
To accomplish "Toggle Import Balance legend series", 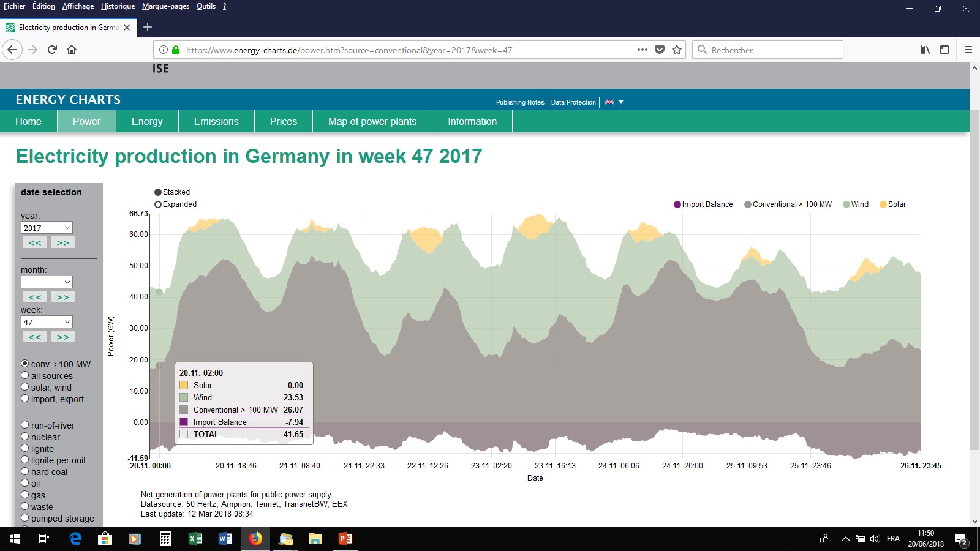I will (703, 204).
